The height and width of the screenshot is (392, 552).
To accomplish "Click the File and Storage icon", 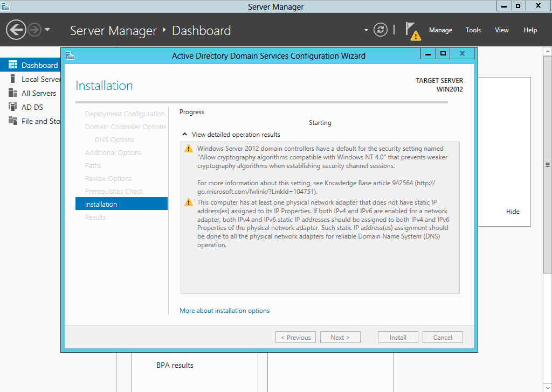I will (x=13, y=121).
